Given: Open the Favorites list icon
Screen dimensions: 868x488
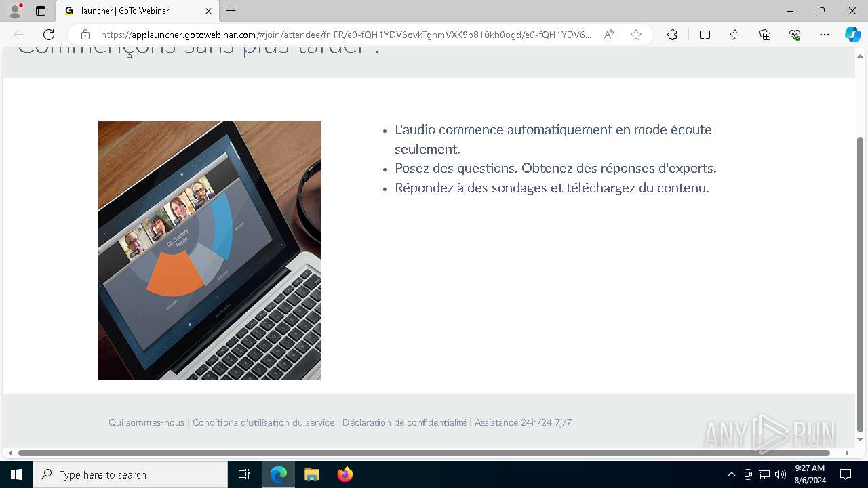Looking at the screenshot, I should (x=735, y=35).
